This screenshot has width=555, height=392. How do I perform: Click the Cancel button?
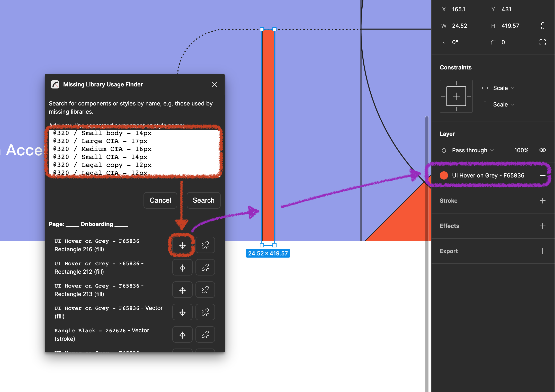[x=160, y=200]
